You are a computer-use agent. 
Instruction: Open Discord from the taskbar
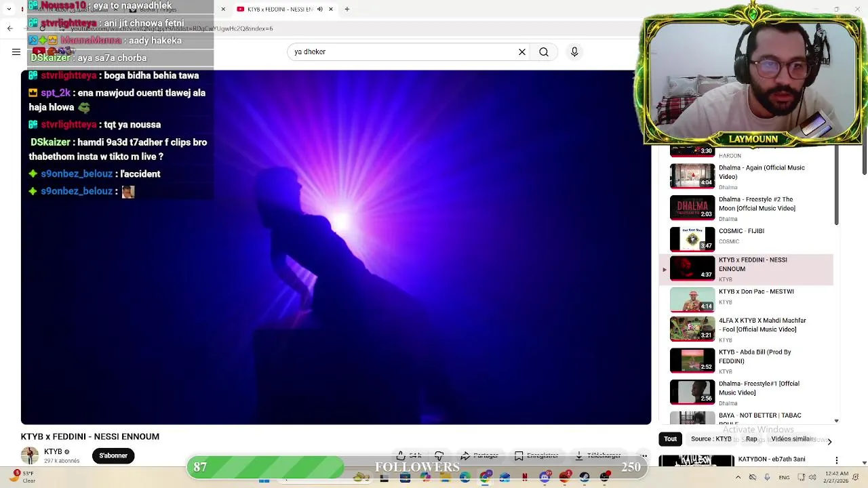point(545,478)
